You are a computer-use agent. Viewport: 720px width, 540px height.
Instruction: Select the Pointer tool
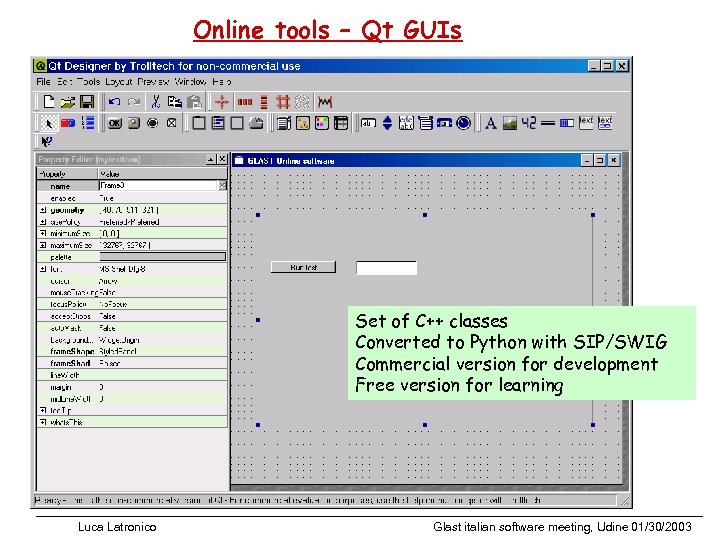point(48,123)
